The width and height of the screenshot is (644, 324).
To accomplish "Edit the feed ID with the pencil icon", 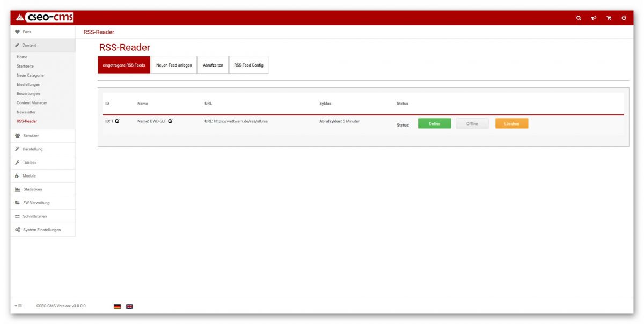I will pos(117,121).
